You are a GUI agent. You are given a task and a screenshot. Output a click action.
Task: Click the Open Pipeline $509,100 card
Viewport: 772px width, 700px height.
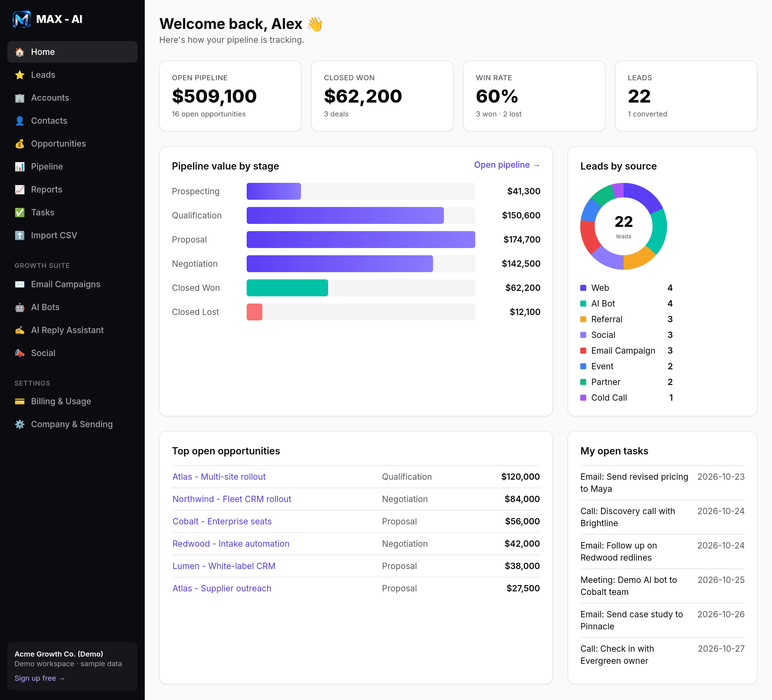click(x=230, y=96)
